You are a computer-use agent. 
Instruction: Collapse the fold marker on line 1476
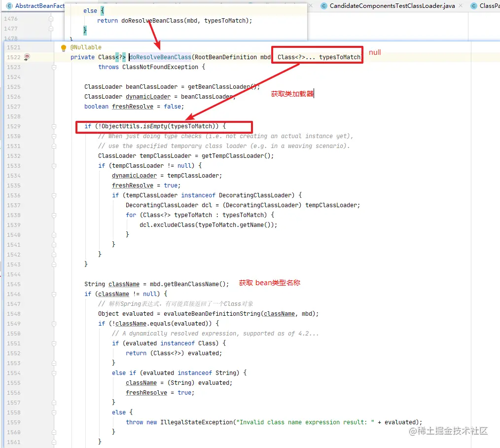coord(51,19)
